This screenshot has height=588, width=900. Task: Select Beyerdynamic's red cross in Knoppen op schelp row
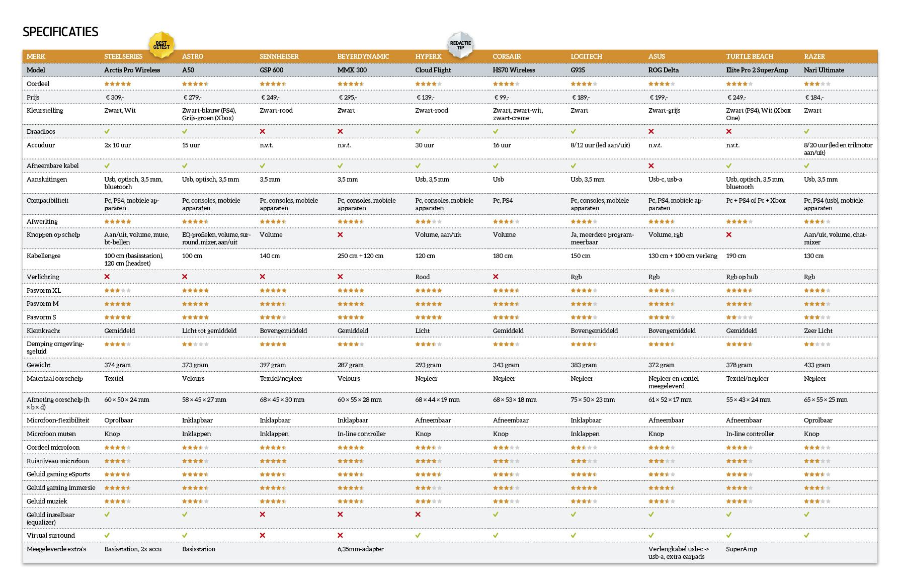pos(340,235)
